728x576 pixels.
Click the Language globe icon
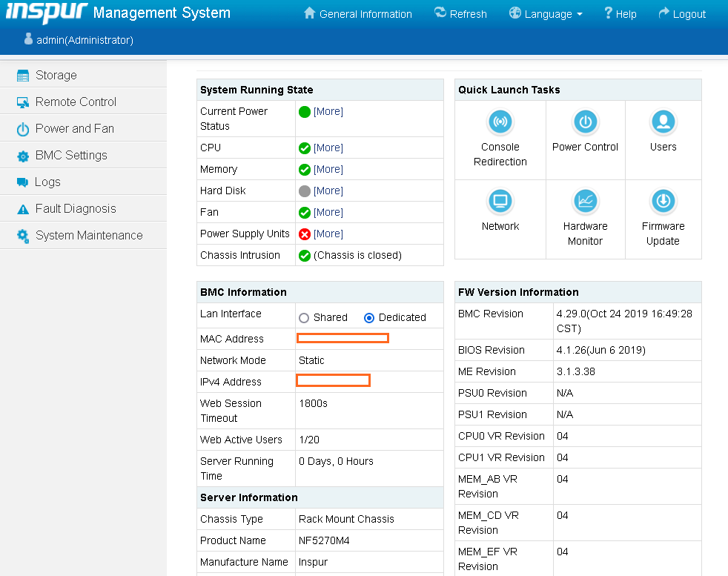click(x=515, y=13)
